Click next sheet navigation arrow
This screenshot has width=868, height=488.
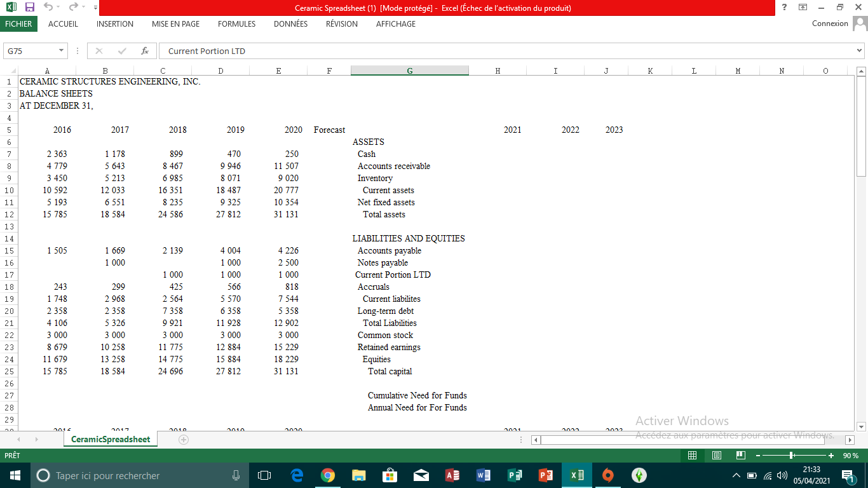click(36, 439)
